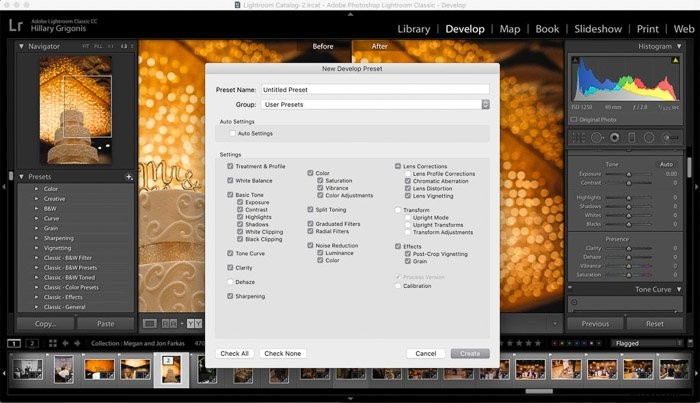The width and height of the screenshot is (700, 403).
Task: Click the Navigator cake preview thumbnail
Action: coord(76,110)
